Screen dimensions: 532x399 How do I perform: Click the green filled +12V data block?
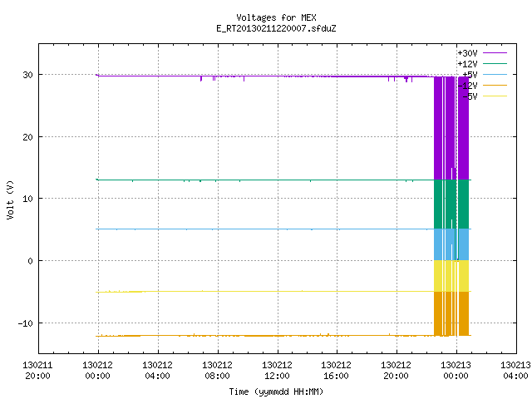[451, 204]
